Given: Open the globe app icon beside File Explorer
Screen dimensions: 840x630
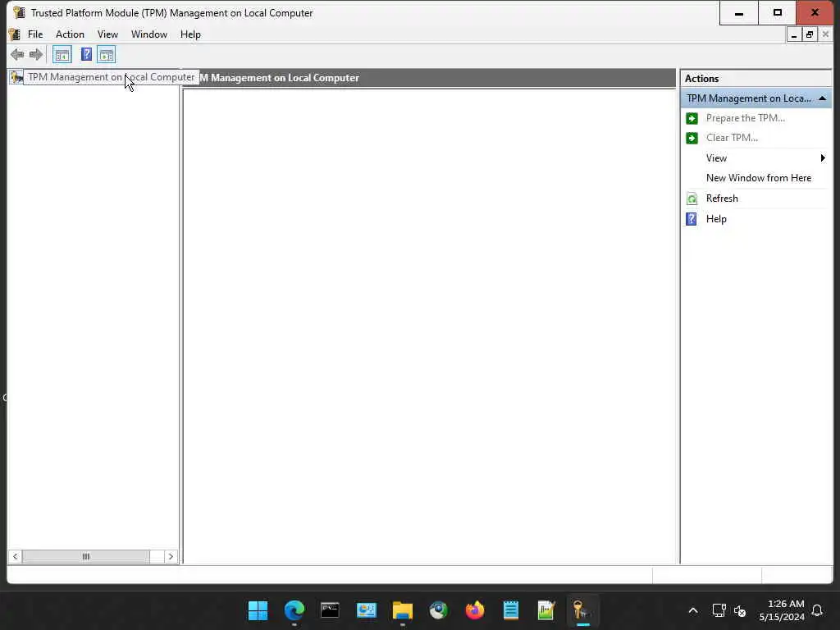Looking at the screenshot, I should [x=438, y=610].
